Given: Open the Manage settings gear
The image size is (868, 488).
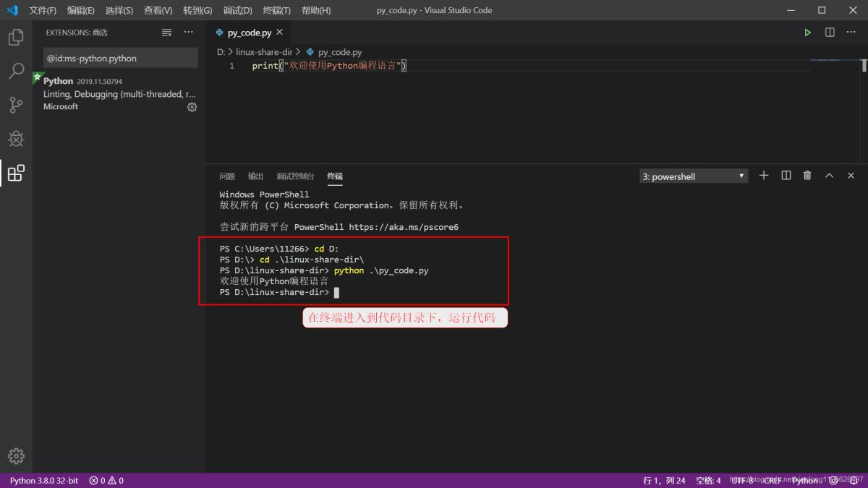Looking at the screenshot, I should (16, 455).
